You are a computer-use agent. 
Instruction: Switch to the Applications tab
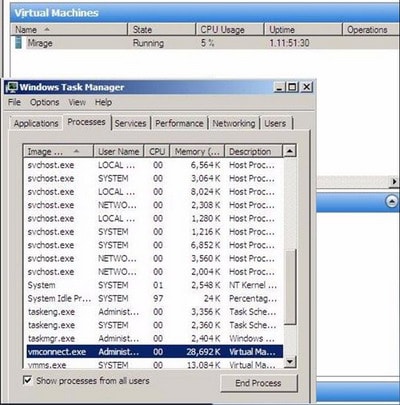tap(36, 123)
